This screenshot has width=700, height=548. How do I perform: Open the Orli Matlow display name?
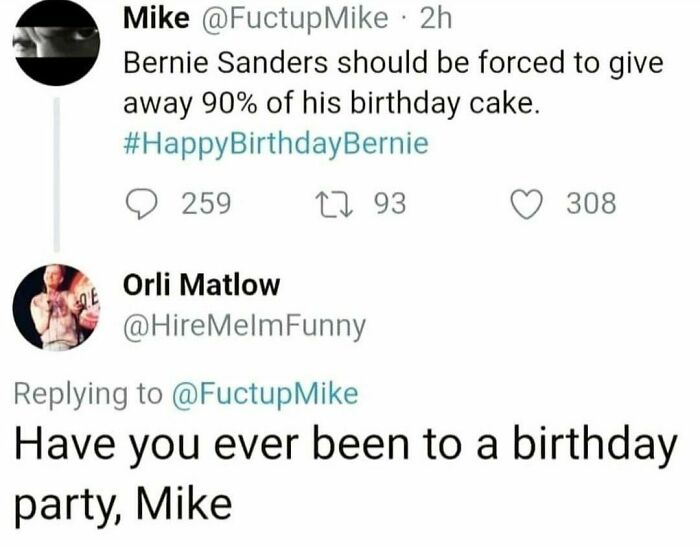(200, 285)
